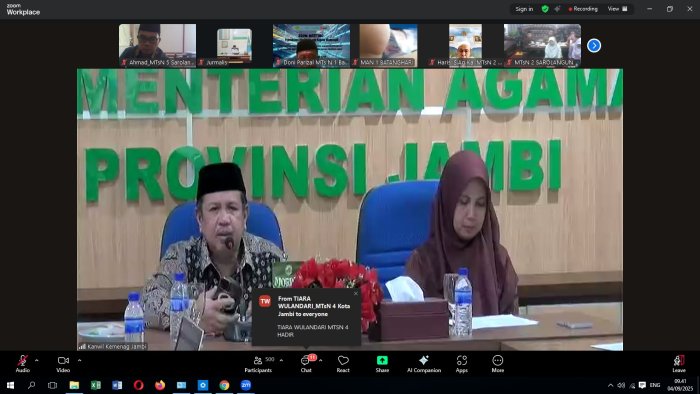Close the chat notification popup
700x394 pixels.
pyautogui.click(x=356, y=294)
